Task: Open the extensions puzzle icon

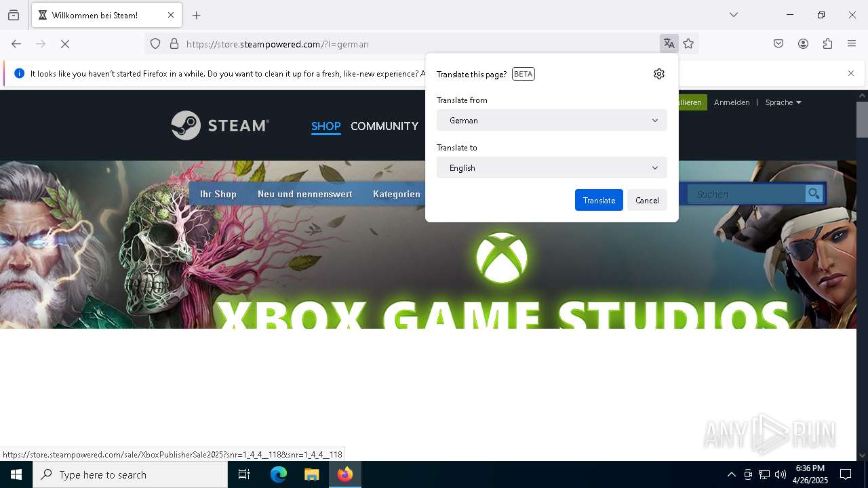Action: pos(827,44)
